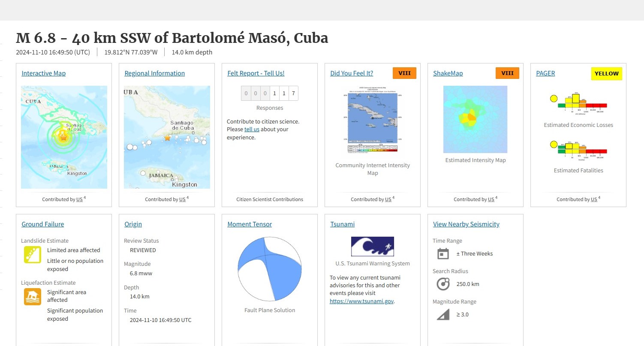Click the PAGER YELLOW alert badge
The image size is (644, 346).
pyautogui.click(x=607, y=73)
